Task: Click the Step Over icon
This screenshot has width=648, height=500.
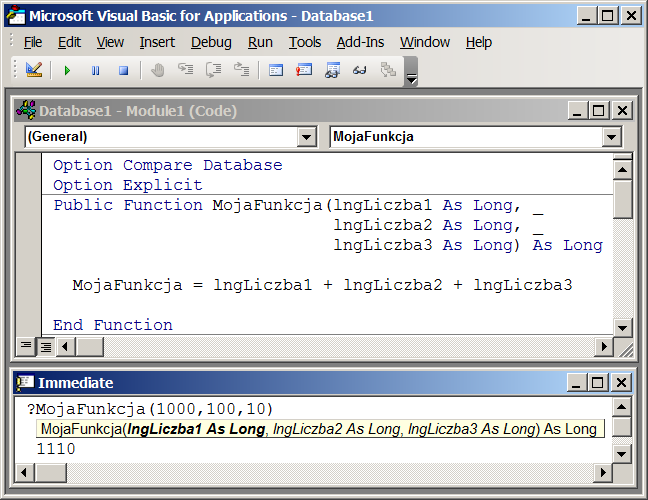Action: [214, 70]
